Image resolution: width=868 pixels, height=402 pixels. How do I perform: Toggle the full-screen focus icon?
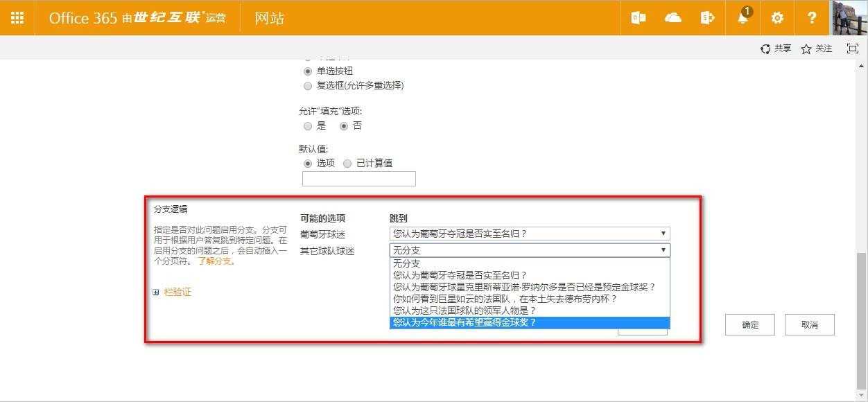tap(853, 48)
